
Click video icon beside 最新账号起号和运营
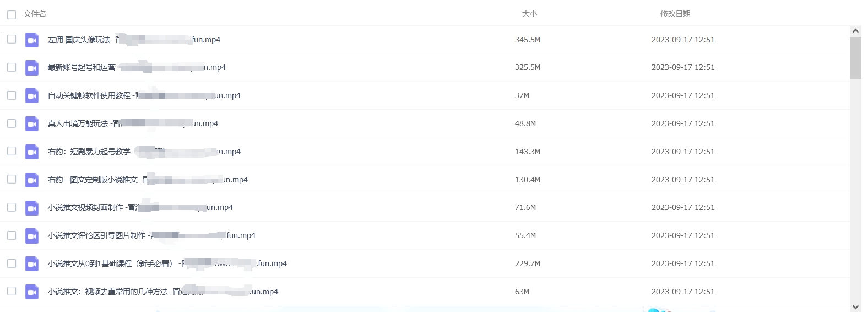coord(32,67)
